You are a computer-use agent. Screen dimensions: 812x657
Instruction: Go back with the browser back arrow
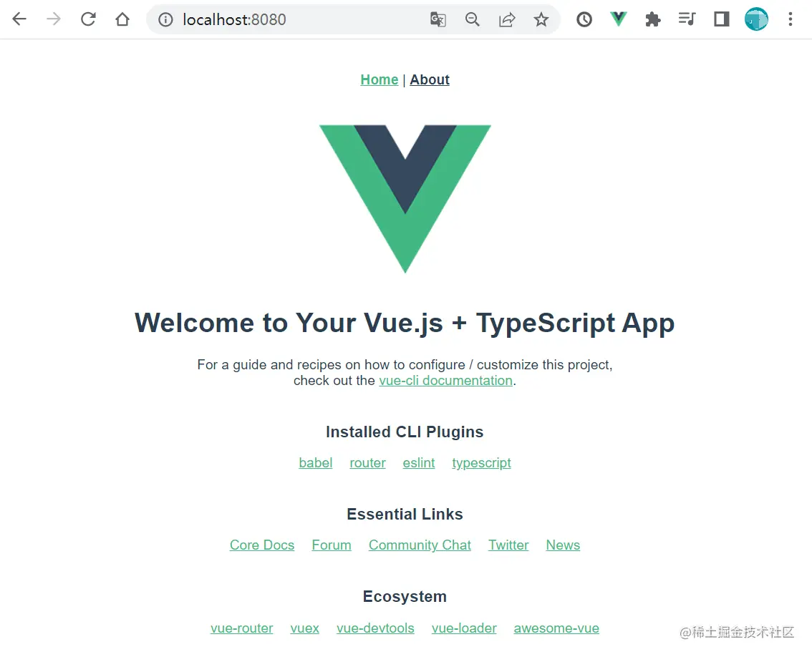coord(19,19)
